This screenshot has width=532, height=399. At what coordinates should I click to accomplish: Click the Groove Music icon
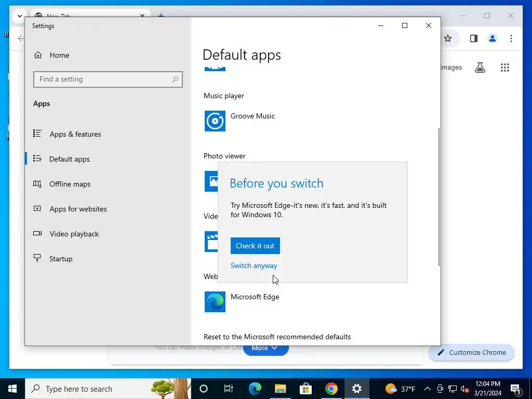point(215,121)
